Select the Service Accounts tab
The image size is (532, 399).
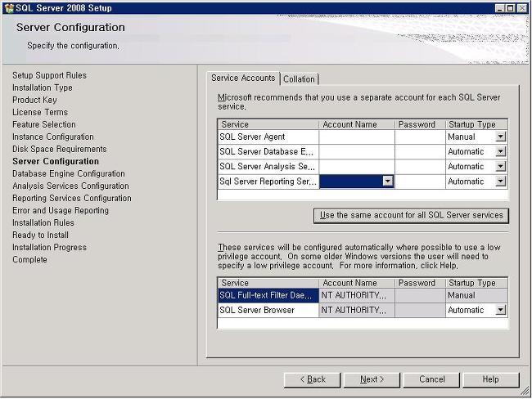(243, 78)
